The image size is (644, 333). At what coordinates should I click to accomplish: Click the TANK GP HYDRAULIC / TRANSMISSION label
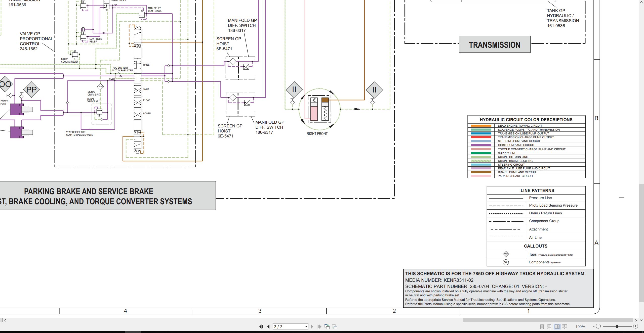pos(563,18)
